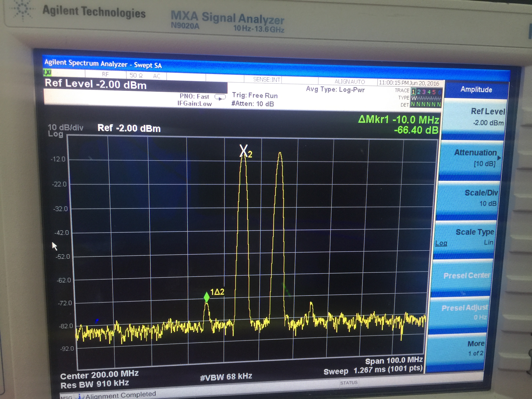Image resolution: width=532 pixels, height=399 pixels.
Task: Click the Alignment Completed info icon
Action: 80,396
